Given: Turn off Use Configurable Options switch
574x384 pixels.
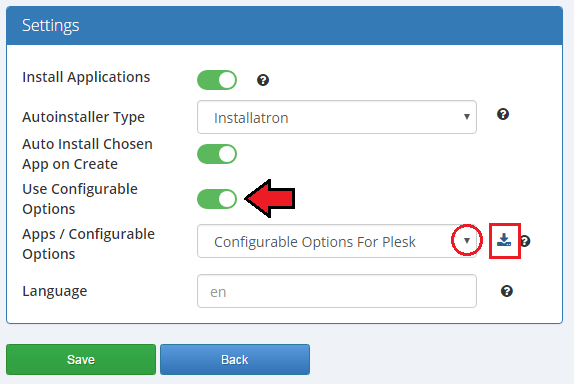Looking at the screenshot, I should tap(217, 199).
